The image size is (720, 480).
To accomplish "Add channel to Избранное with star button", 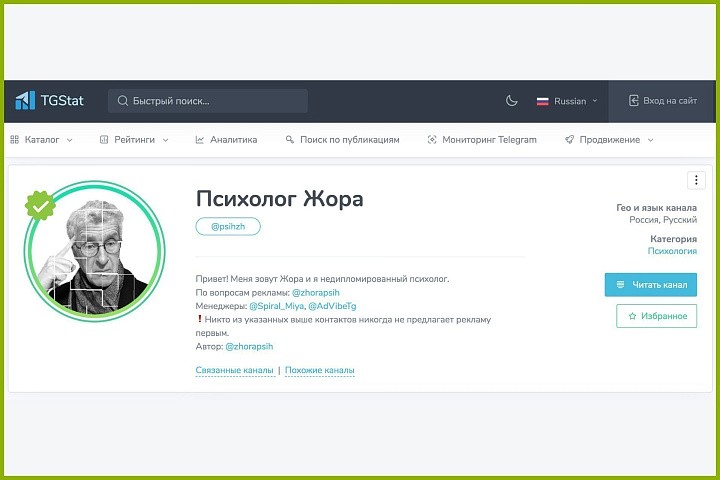I will click(x=656, y=316).
